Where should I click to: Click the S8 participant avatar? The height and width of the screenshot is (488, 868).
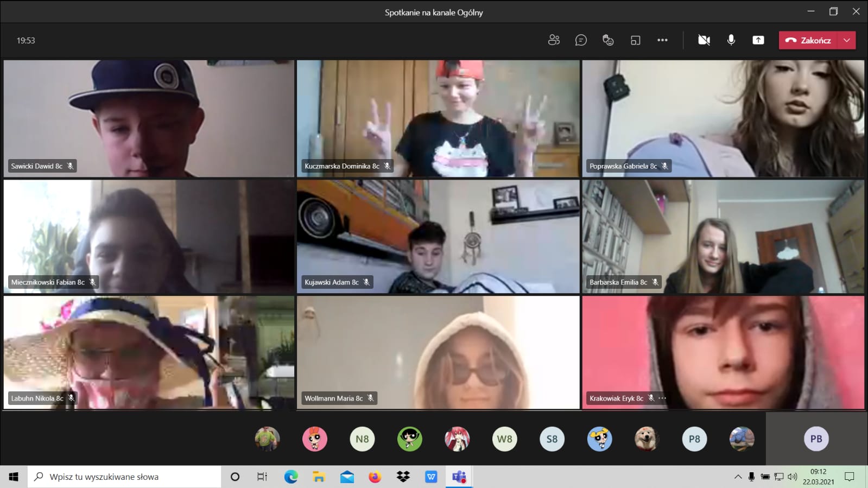tap(552, 439)
